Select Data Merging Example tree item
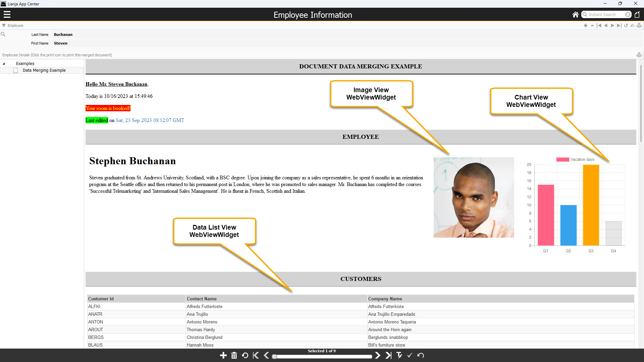The image size is (644, 362). click(x=44, y=70)
